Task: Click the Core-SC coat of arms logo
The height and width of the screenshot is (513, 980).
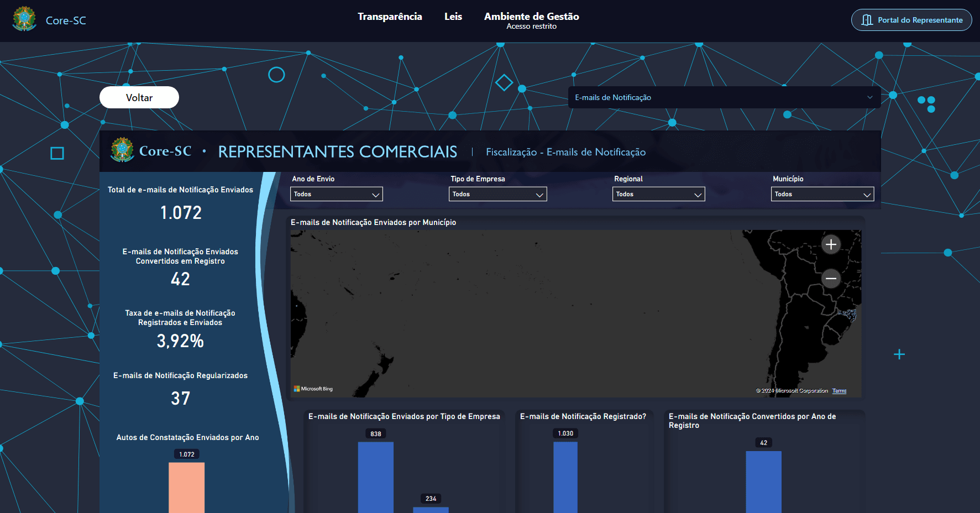Action: click(x=24, y=19)
